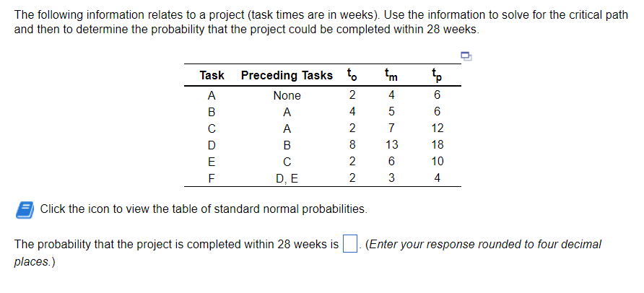The width and height of the screenshot is (644, 293).
Task: Click the probability answer input box
Action: 349,245
